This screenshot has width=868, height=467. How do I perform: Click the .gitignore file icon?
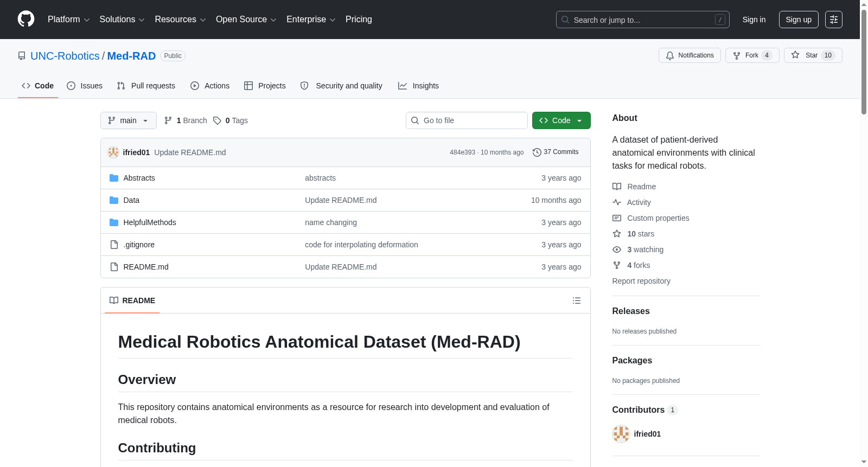click(114, 245)
